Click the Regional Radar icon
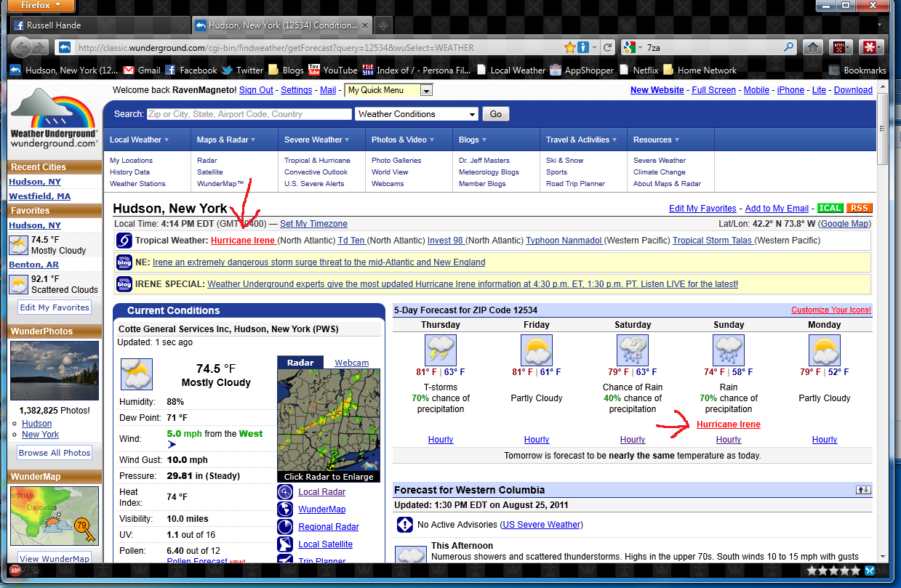Screen dimensions: 901x588 pyautogui.click(x=285, y=527)
